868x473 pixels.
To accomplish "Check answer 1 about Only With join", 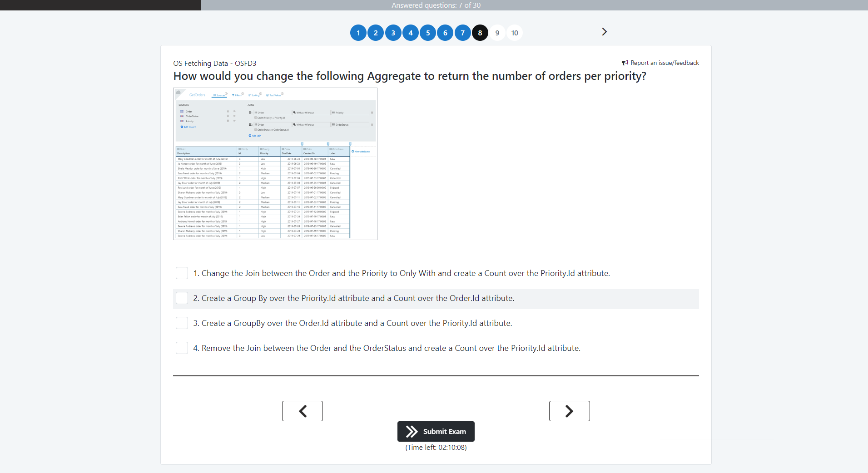I will coord(182,273).
